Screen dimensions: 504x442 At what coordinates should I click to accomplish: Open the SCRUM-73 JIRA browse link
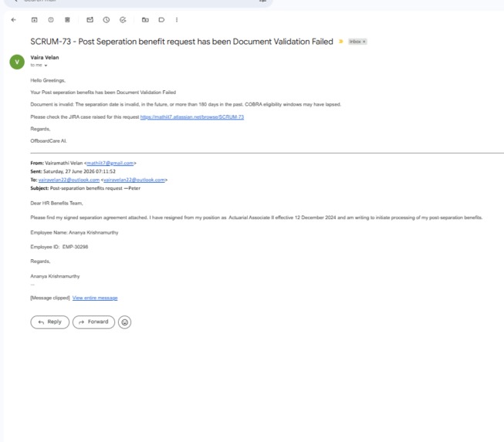192,117
